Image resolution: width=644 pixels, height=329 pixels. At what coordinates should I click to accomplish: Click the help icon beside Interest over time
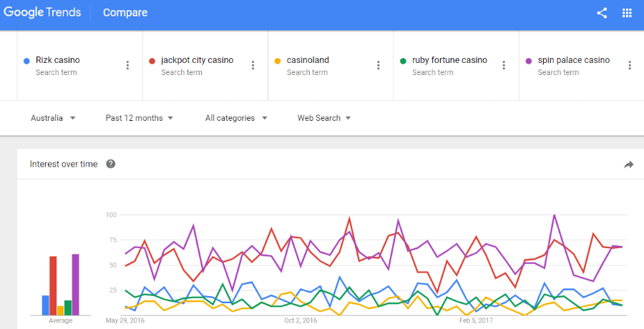(x=110, y=164)
